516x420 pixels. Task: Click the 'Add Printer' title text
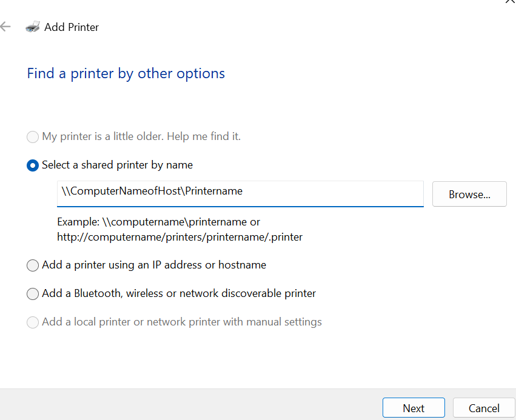(x=72, y=27)
